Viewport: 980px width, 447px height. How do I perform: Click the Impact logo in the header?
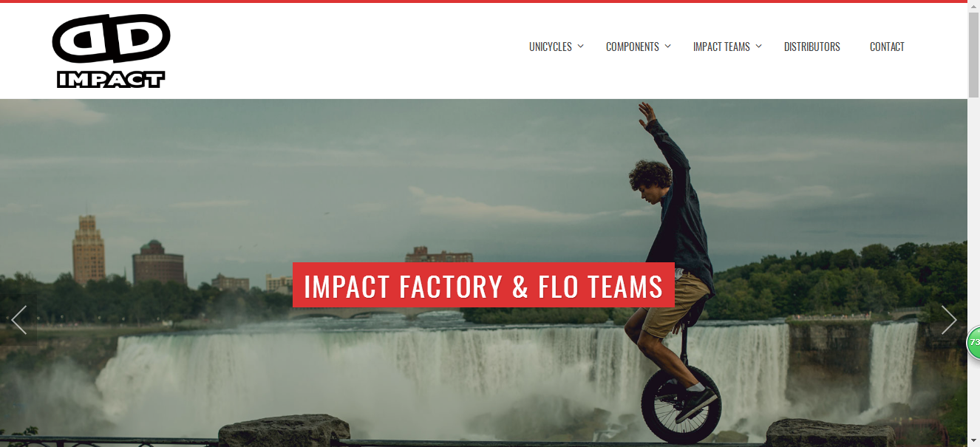[x=112, y=51]
